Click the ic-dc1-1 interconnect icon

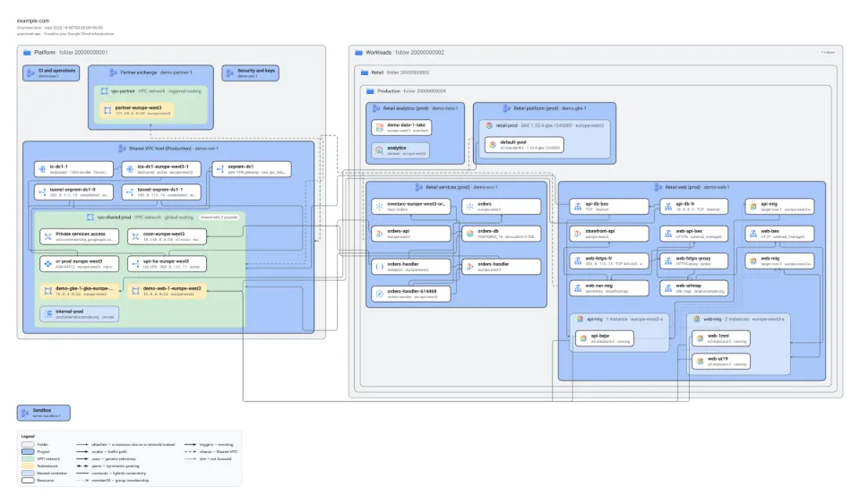click(x=42, y=169)
